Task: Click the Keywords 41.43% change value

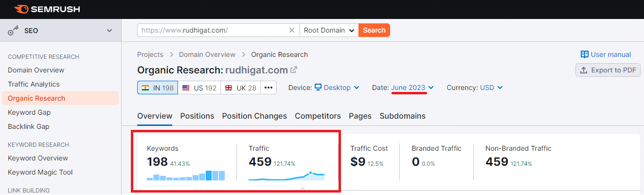Action: 180,164
